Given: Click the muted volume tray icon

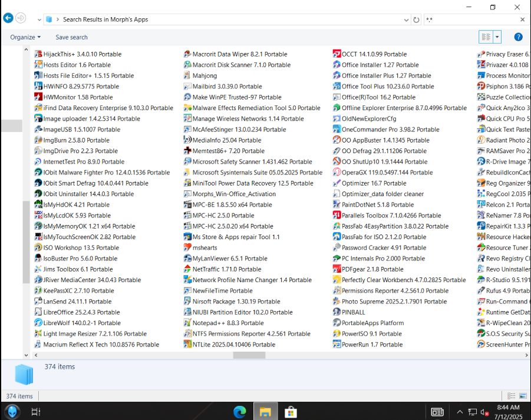Looking at the screenshot, I should [484, 412].
